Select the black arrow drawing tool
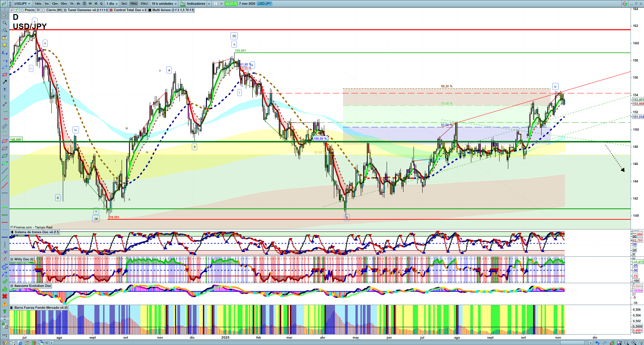Image resolution: width=644 pixels, height=345 pixels. (x=5, y=82)
